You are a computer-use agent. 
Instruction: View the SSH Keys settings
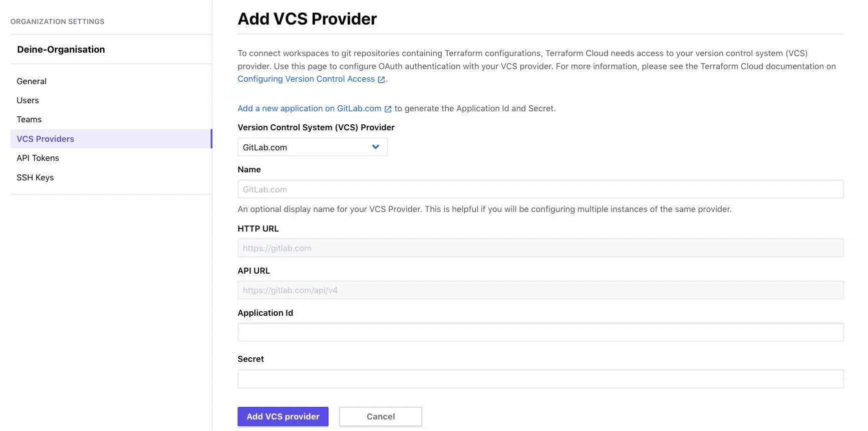35,177
